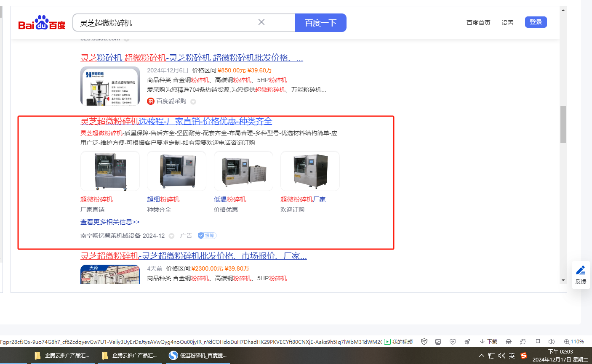Open the product thumbnail of the 2024年12月6日 result
This screenshot has height=364, width=592.
coord(110,86)
